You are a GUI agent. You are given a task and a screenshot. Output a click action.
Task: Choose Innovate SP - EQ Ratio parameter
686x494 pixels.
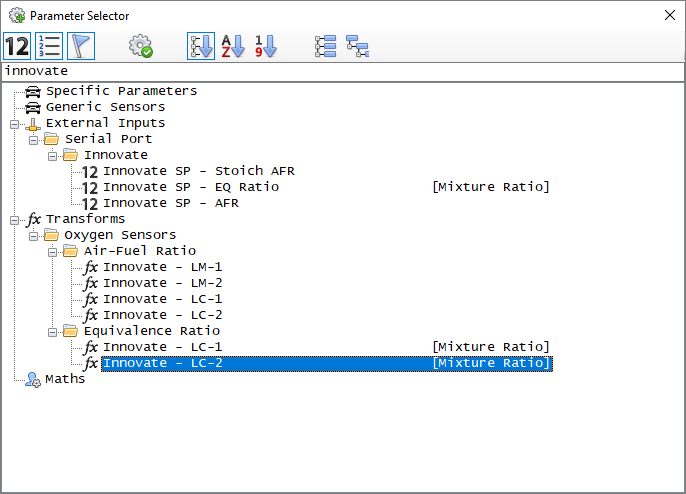190,187
